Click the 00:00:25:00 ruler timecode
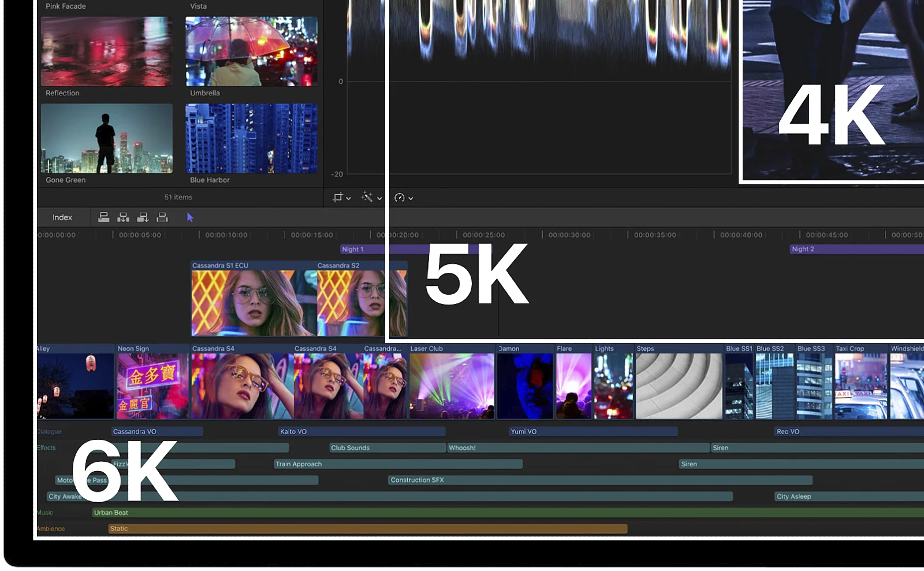This screenshot has width=924, height=571. coord(483,235)
